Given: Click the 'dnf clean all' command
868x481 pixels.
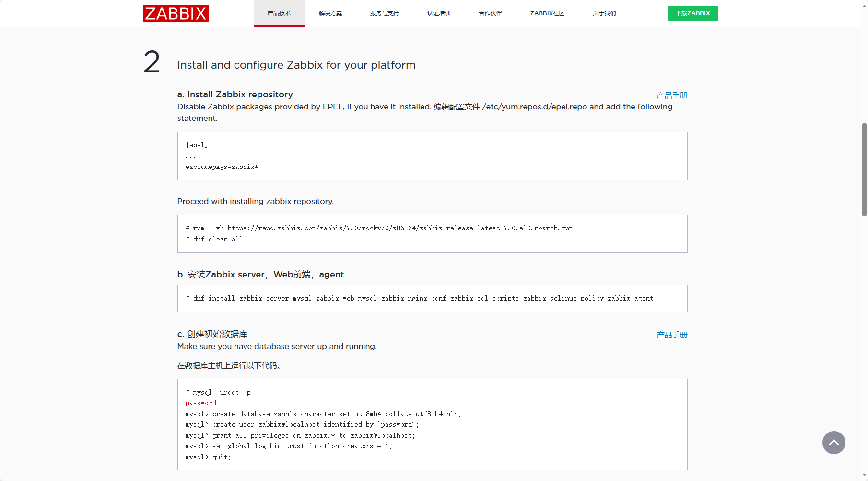Looking at the screenshot, I should [x=214, y=239].
